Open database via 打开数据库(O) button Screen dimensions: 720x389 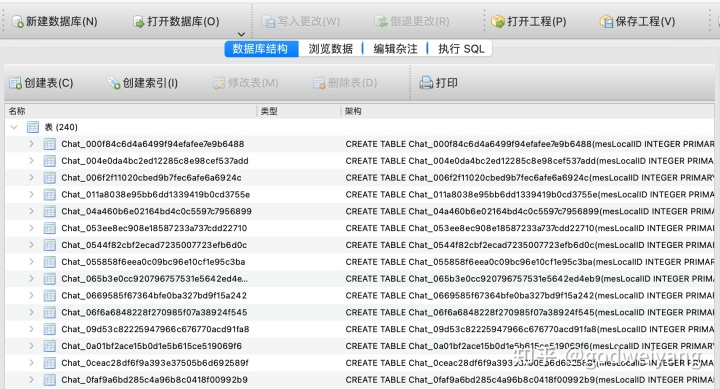tap(176, 22)
